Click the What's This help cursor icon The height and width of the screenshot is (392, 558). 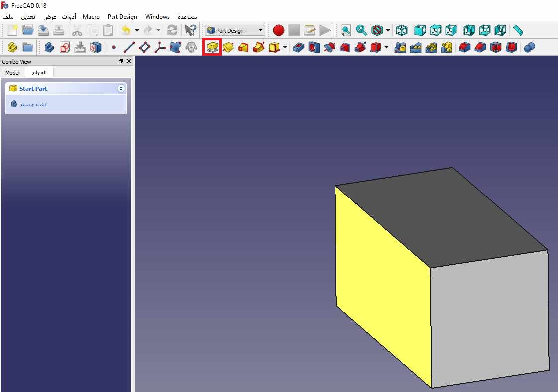(190, 30)
